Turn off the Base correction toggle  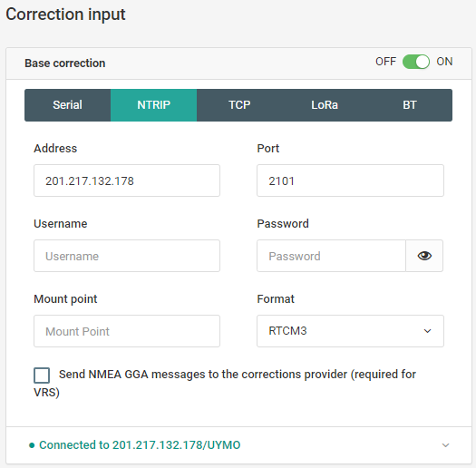pyautogui.click(x=416, y=62)
